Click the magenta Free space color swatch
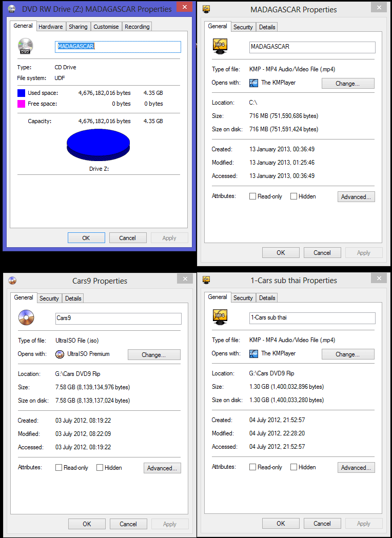Screen dimensions: 392x538 pos(21,104)
